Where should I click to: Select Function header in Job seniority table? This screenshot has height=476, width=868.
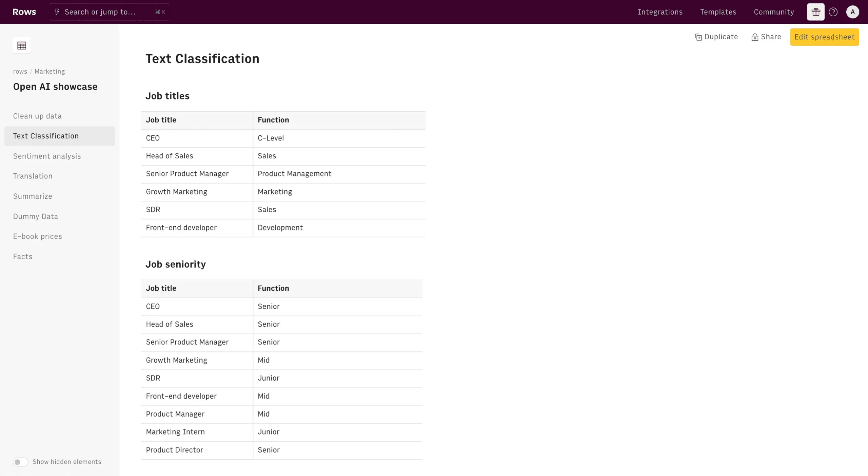337,288
